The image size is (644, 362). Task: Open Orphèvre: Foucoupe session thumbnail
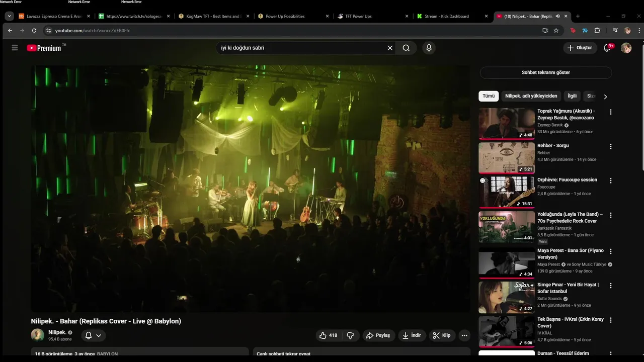click(507, 192)
